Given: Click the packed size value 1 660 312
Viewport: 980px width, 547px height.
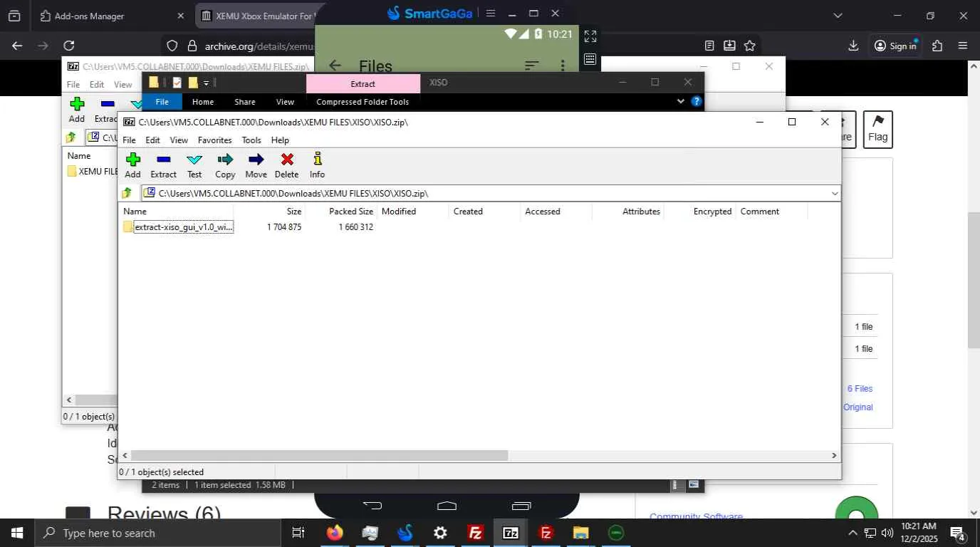Looking at the screenshot, I should point(355,227).
